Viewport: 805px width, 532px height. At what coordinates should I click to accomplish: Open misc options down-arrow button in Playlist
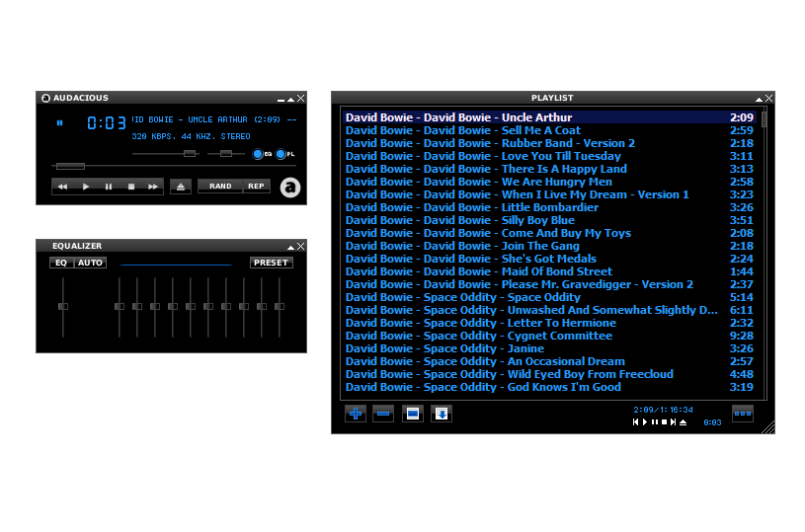coord(442,414)
